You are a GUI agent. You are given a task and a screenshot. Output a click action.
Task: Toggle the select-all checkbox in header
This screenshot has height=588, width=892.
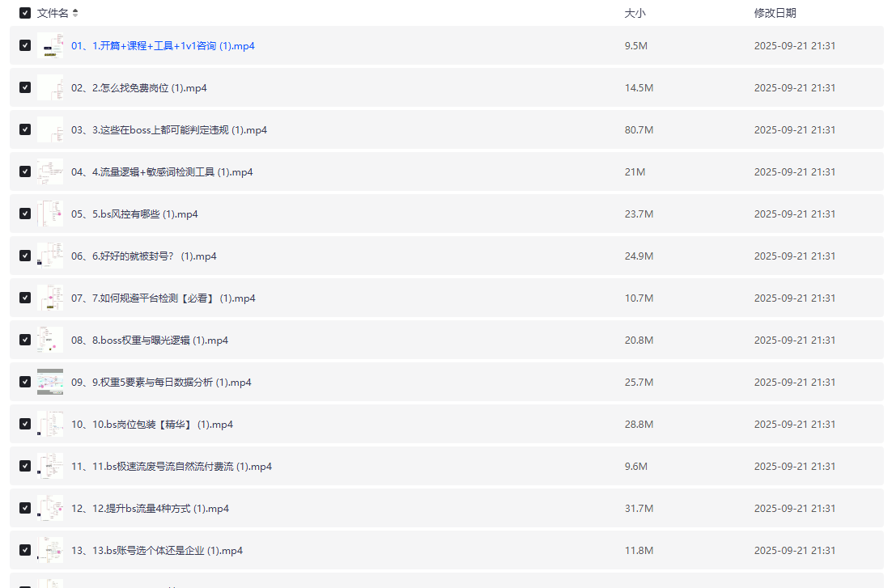25,13
